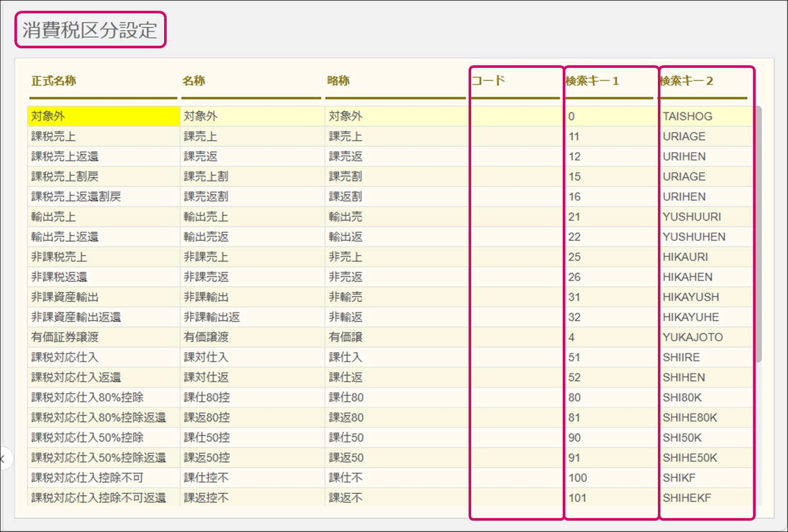Click the 検索キー1 column header
The image size is (788, 532).
592,81
